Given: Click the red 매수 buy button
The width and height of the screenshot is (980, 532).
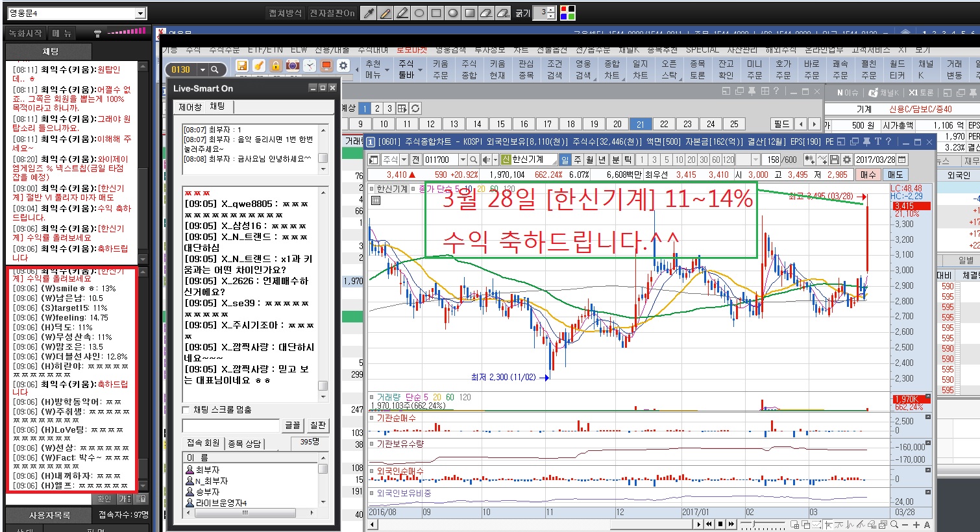Looking at the screenshot, I should click(x=868, y=175).
